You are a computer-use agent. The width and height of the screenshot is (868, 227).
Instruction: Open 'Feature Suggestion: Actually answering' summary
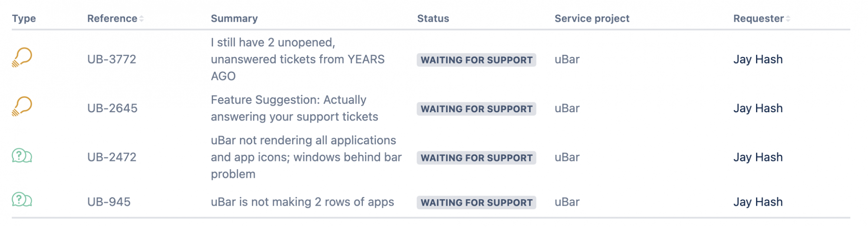pos(295,108)
